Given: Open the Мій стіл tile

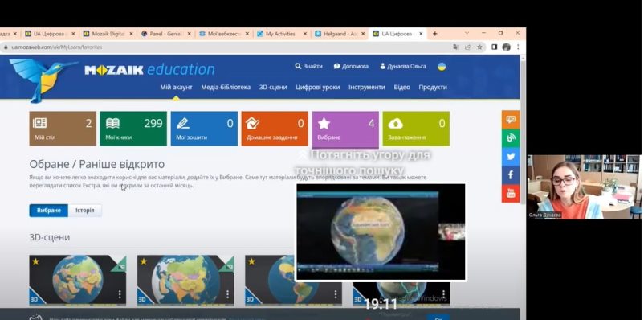Looking at the screenshot, I should (x=63, y=129).
